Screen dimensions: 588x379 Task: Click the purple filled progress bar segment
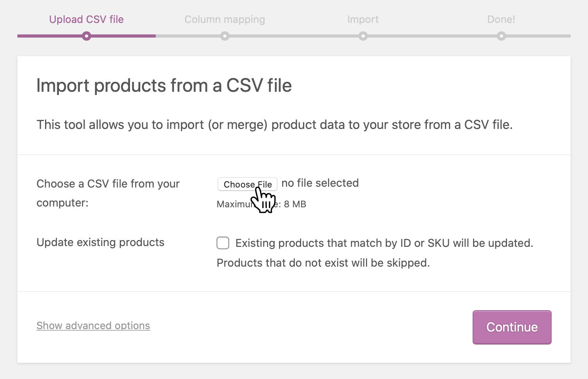pyautogui.click(x=47, y=36)
